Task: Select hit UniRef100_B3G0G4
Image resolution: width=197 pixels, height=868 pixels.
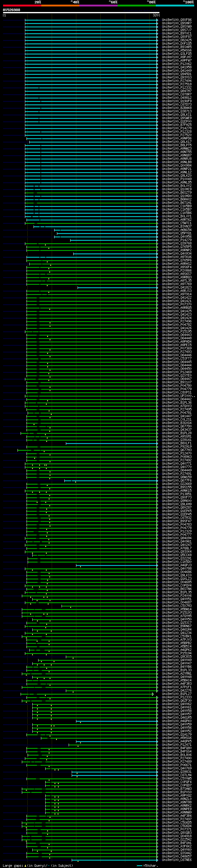Action: [x=177, y=423]
